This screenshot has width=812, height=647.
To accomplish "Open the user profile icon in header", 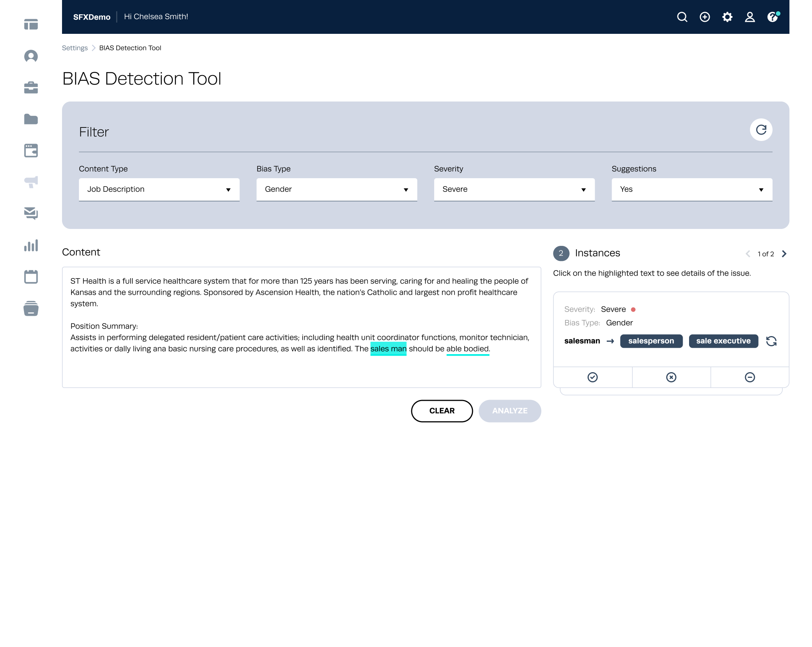I will coord(750,17).
